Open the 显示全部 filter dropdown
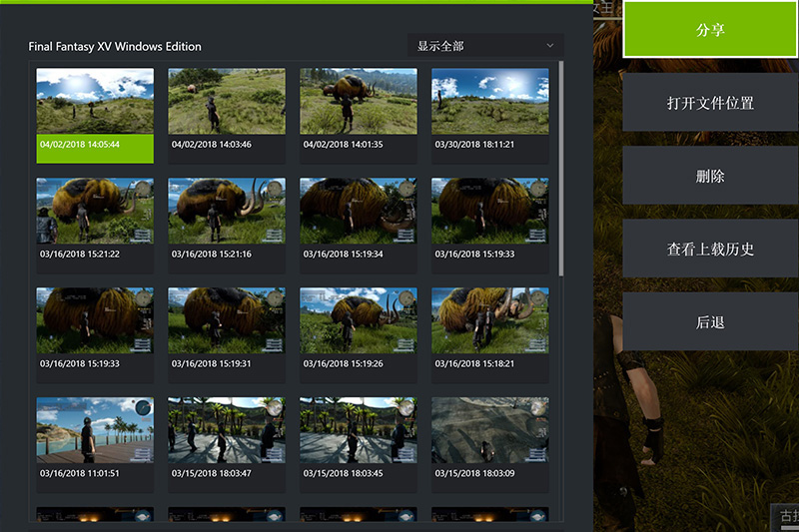 [485, 46]
